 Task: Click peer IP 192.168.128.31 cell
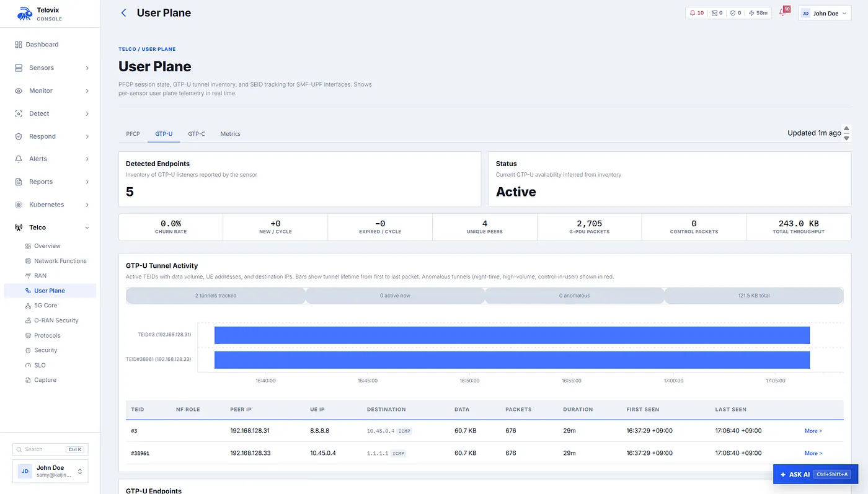pyautogui.click(x=250, y=431)
